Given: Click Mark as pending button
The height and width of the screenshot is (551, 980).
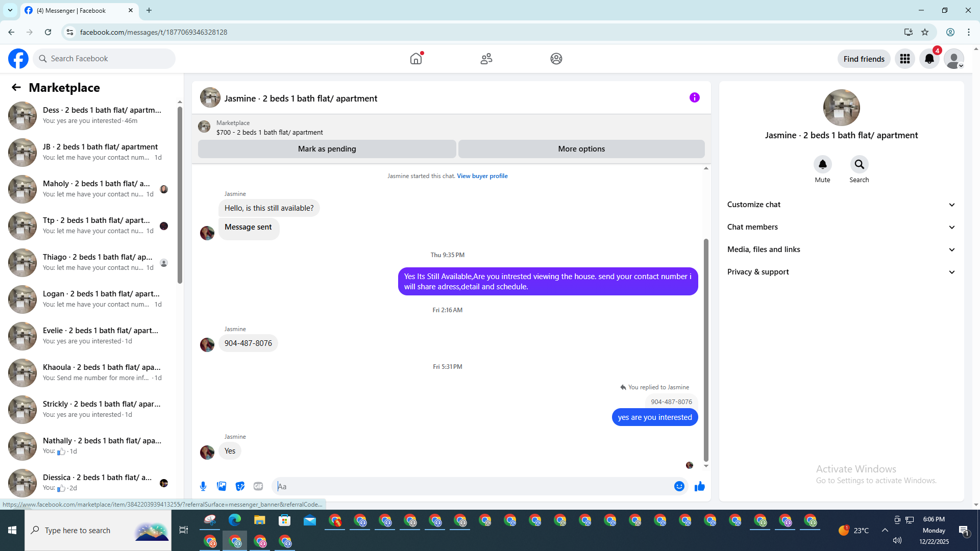Looking at the screenshot, I should point(327,149).
